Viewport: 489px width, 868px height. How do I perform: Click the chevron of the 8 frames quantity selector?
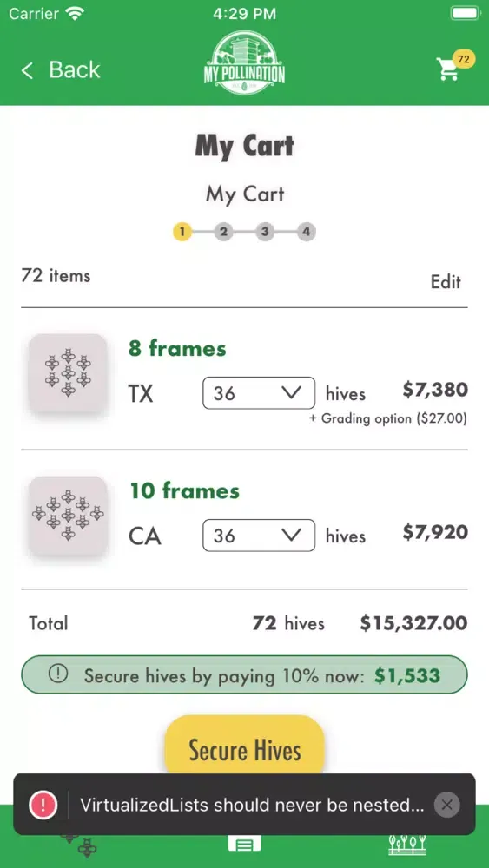[x=291, y=392]
